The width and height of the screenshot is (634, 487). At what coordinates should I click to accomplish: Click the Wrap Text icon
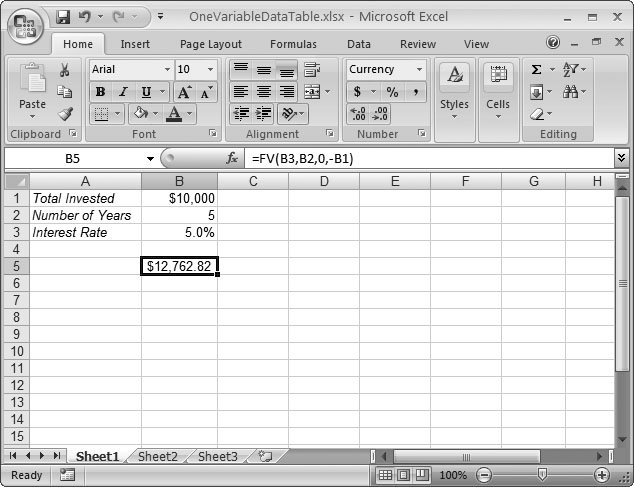click(x=311, y=70)
